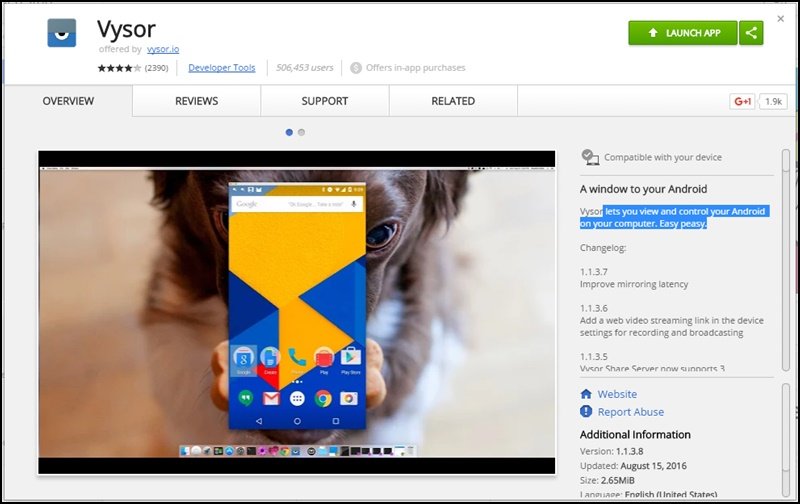Image resolution: width=800 pixels, height=504 pixels.
Task: Switch to the Overview tab
Action: (x=68, y=101)
